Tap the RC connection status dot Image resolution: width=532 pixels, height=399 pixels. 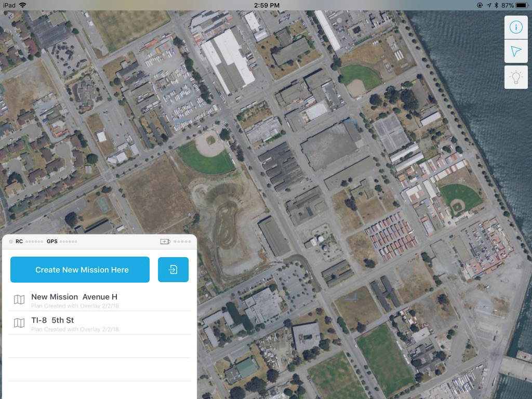[x=11, y=242]
